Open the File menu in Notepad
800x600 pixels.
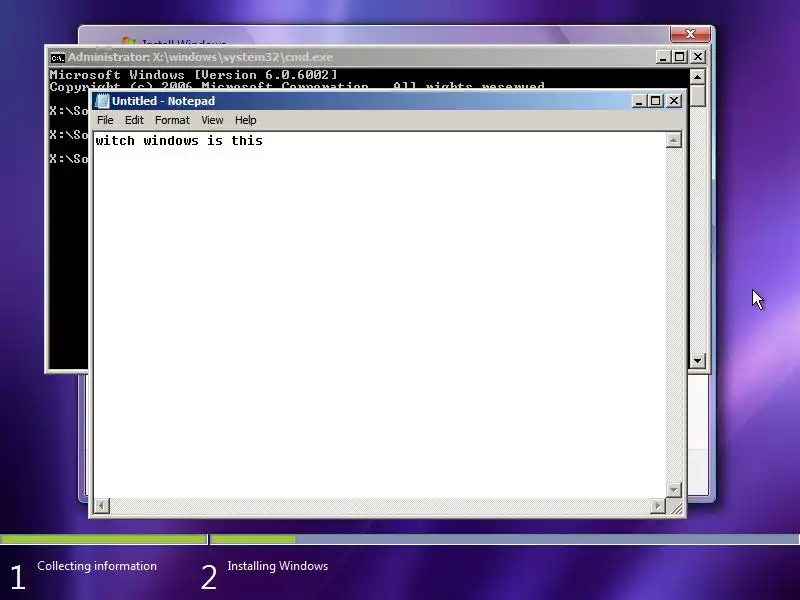105,120
